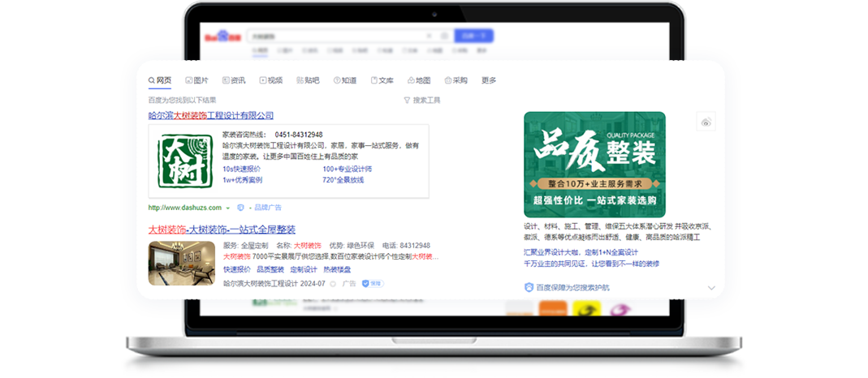This screenshot has width=868, height=378.
Task: Click the green 大树 logo image
Action: (185, 161)
